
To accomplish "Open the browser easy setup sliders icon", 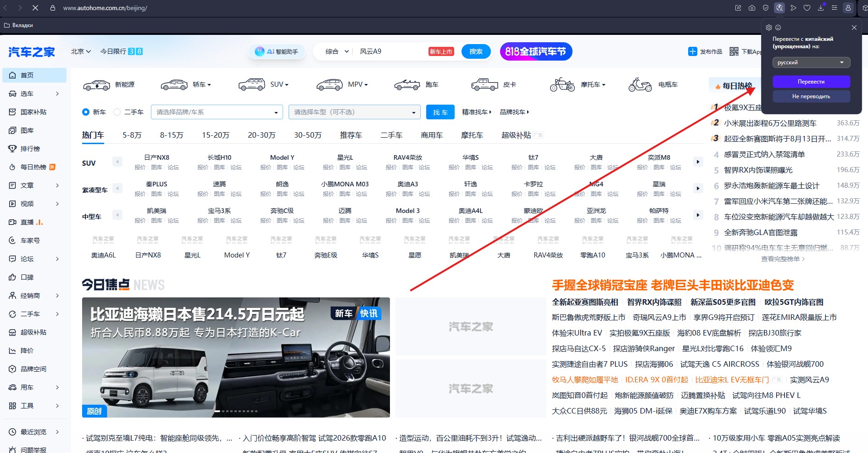I will [835, 8].
